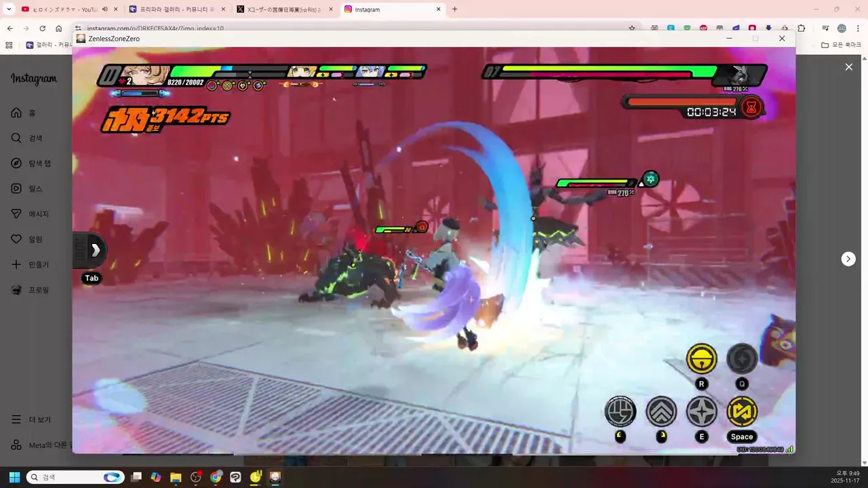The image size is (868, 488).
Task: Close the Instagram post overlay
Action: click(x=848, y=66)
